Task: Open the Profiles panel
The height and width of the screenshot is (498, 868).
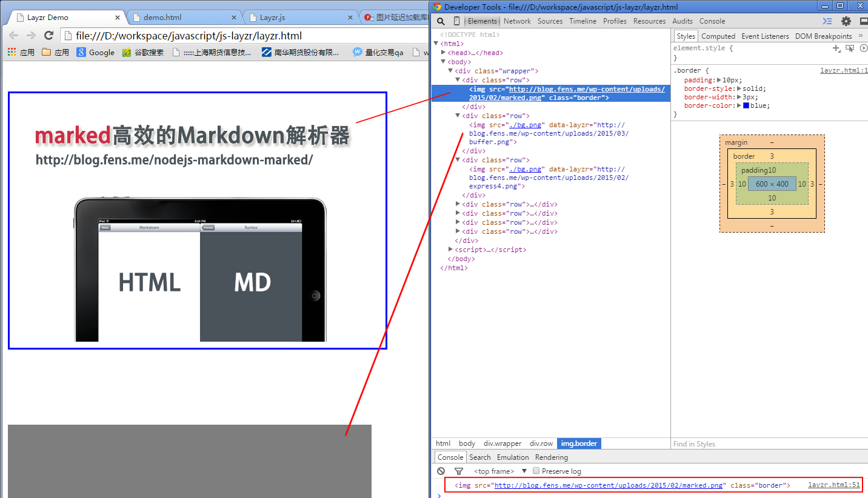Action: click(615, 21)
